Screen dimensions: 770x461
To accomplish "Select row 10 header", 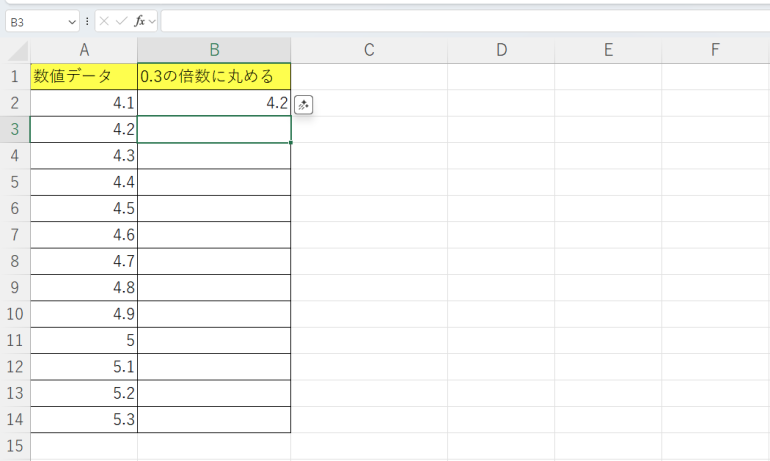I will pyautogui.click(x=15, y=314).
